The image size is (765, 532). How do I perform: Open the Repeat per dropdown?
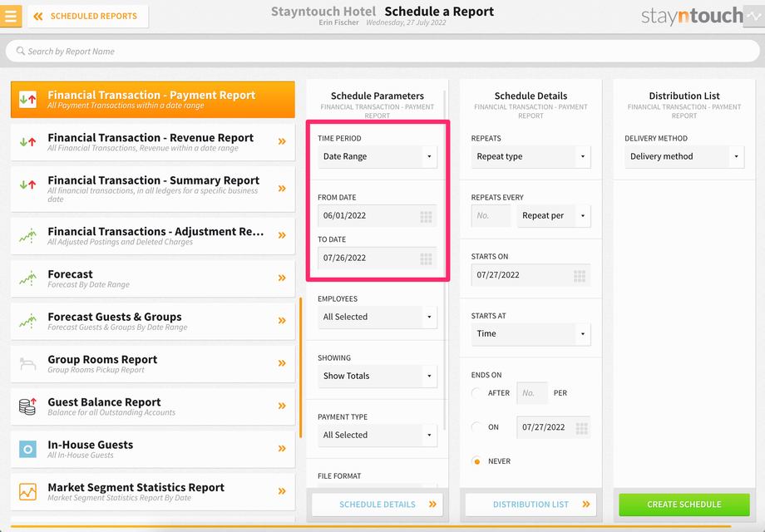(554, 215)
